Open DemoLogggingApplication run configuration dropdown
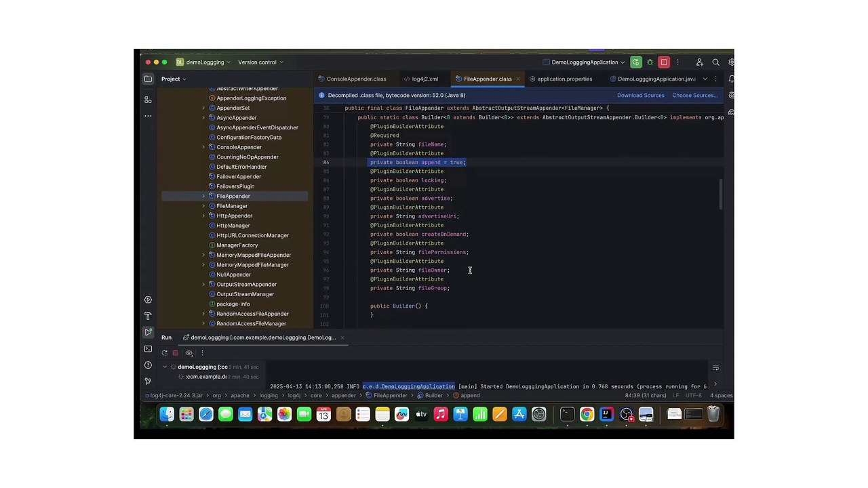 pyautogui.click(x=583, y=62)
